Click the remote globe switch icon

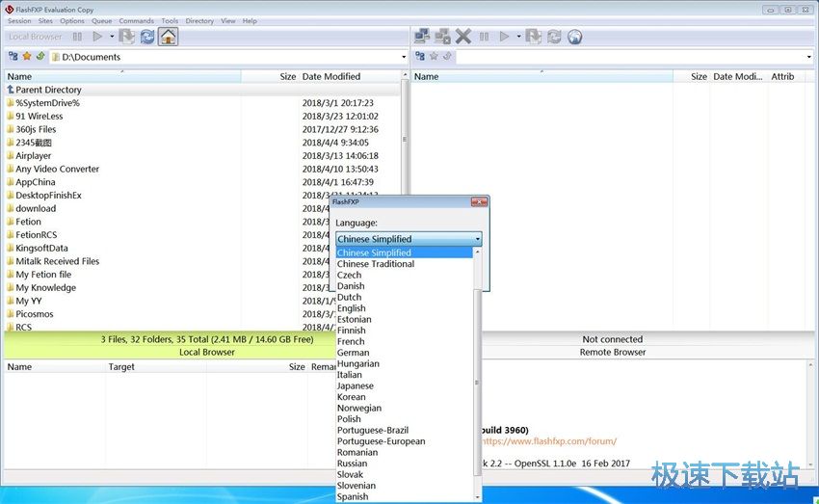click(x=574, y=37)
